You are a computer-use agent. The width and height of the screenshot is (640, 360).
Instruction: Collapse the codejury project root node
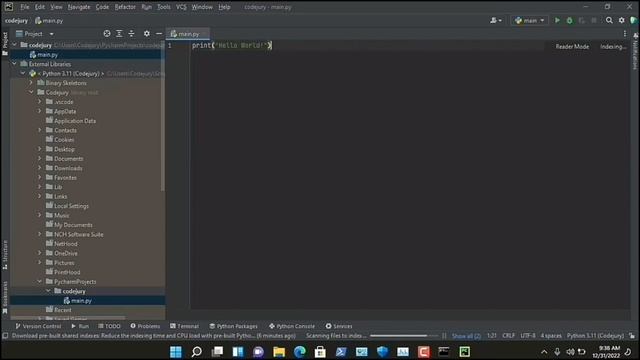click(15, 45)
